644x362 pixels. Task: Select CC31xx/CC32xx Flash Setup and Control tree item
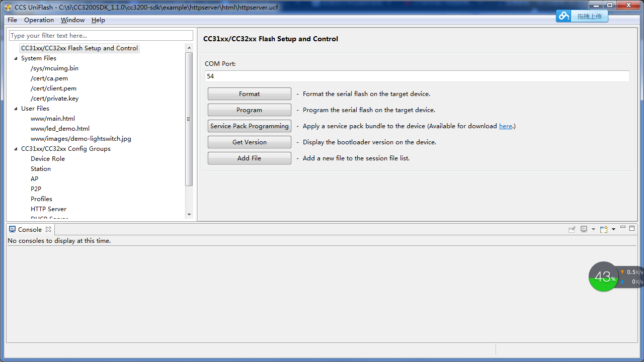(x=79, y=48)
